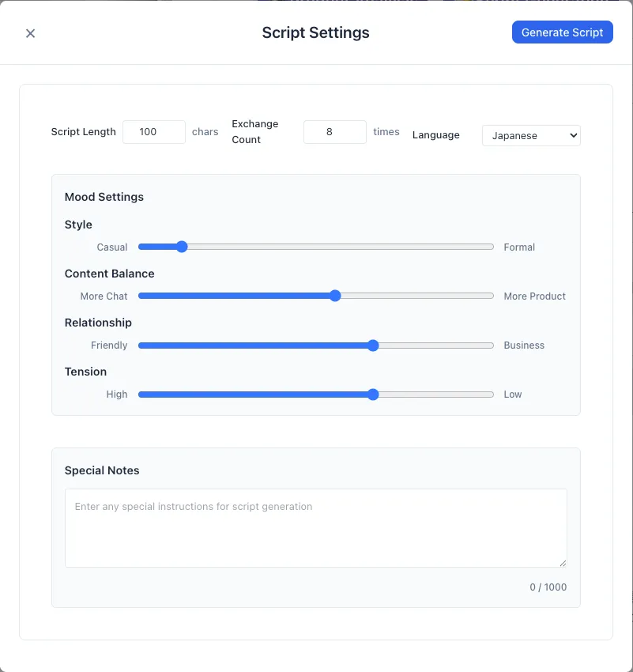Click the 0 / 1000 character counter
Image resolution: width=633 pixels, height=672 pixels.
(x=548, y=587)
